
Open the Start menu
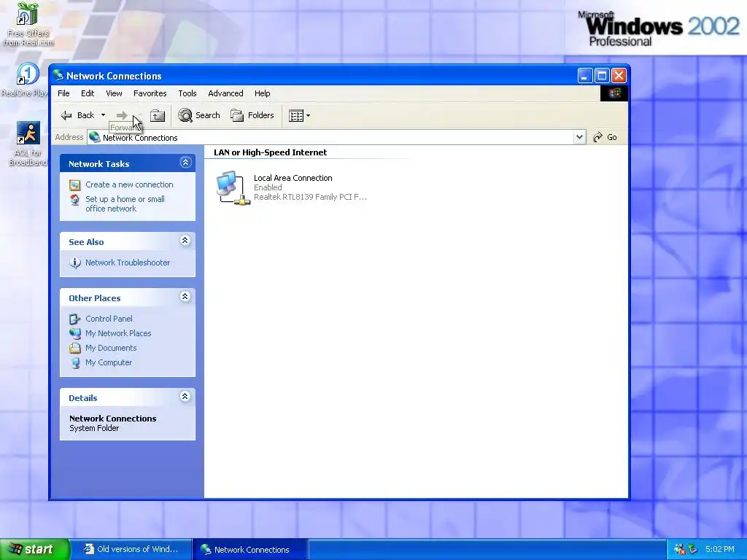click(35, 549)
